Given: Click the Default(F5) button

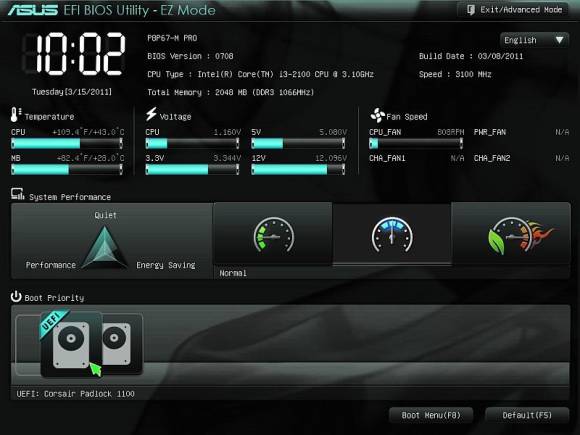Looking at the screenshot, I should (527, 415).
